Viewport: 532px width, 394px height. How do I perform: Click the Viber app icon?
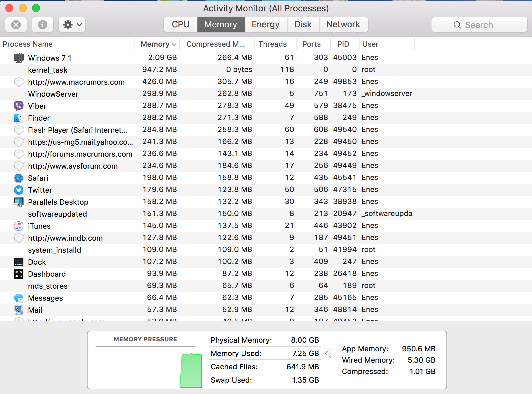point(19,106)
